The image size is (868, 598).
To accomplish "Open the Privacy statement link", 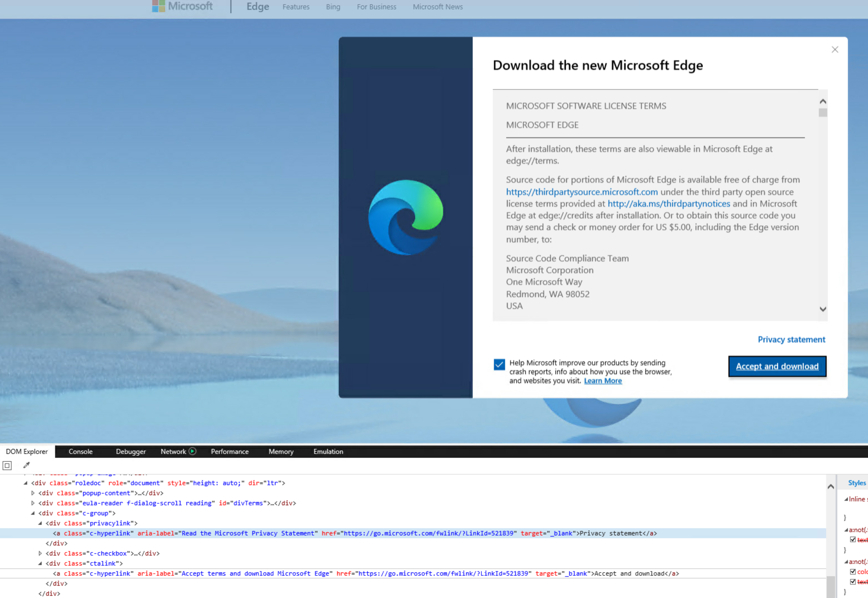I will click(x=791, y=340).
